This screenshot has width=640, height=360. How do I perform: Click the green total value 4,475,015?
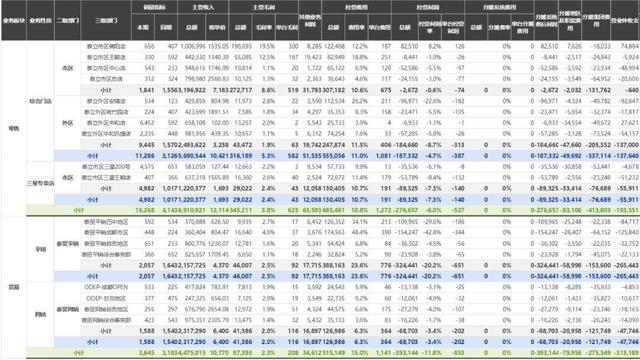click(192, 353)
